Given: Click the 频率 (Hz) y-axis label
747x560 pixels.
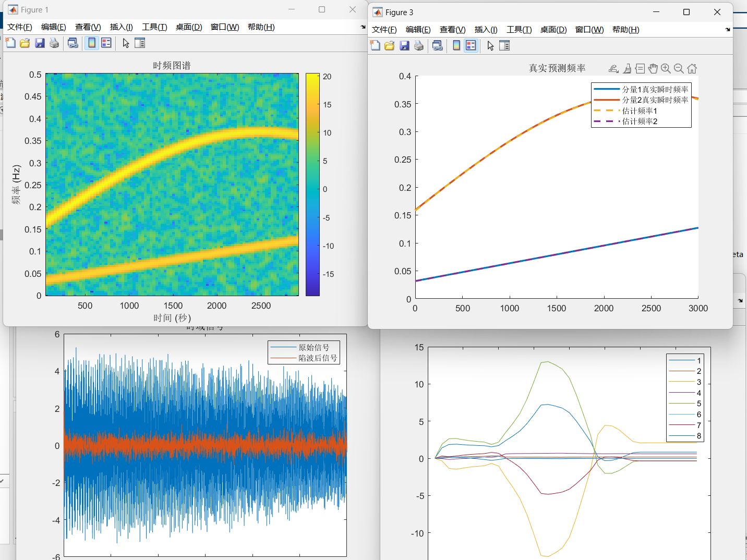Looking at the screenshot, I should coord(16,185).
